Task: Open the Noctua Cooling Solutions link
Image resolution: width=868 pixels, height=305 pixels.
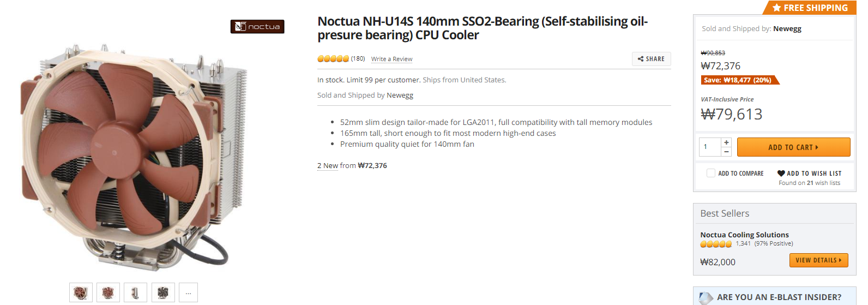Action: (744, 235)
